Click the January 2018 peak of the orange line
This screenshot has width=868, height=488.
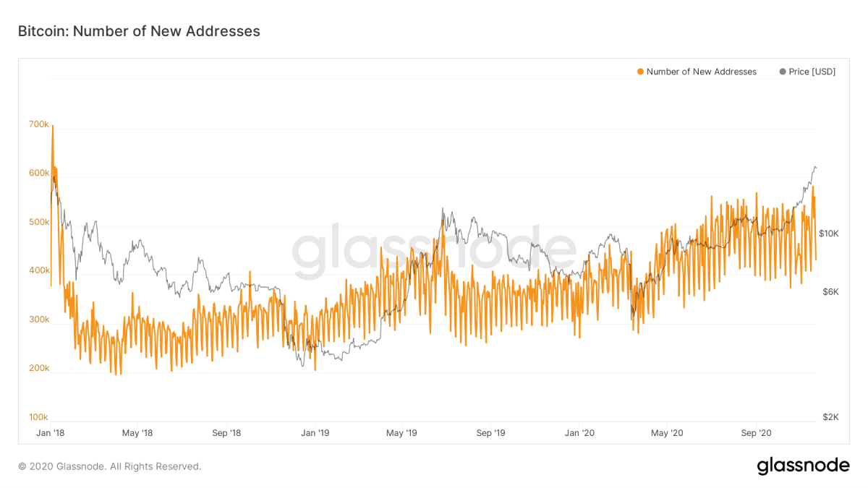click(53, 126)
